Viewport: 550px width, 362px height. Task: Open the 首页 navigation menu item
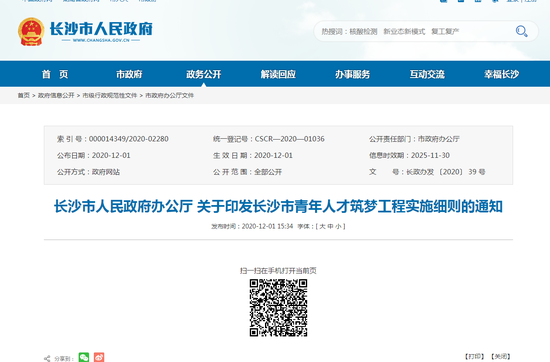[x=55, y=74]
